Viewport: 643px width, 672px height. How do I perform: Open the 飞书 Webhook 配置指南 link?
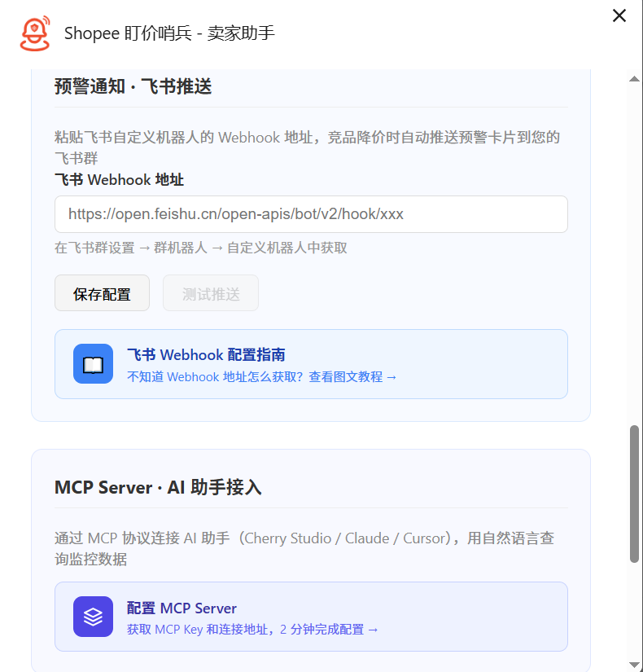pos(311,364)
